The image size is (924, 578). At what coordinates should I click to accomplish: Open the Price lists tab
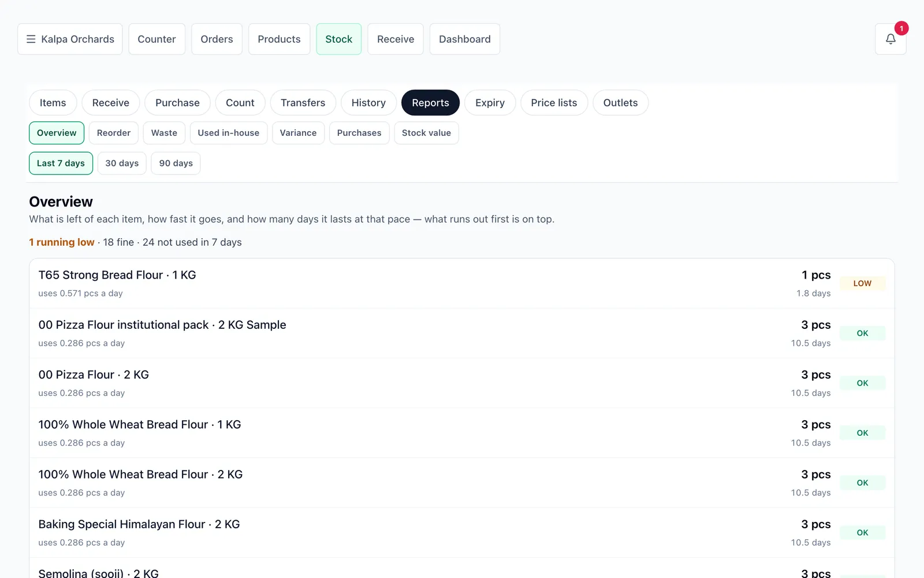(x=554, y=103)
